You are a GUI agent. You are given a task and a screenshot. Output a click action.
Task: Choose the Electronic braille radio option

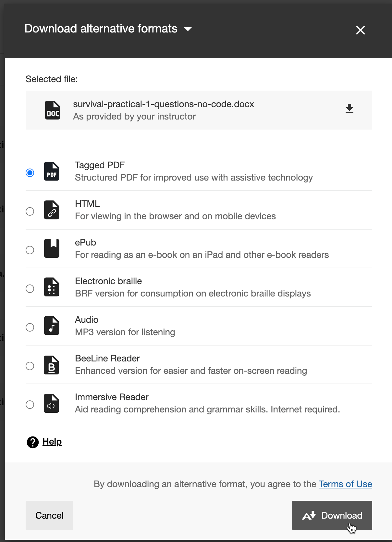pyautogui.click(x=30, y=289)
